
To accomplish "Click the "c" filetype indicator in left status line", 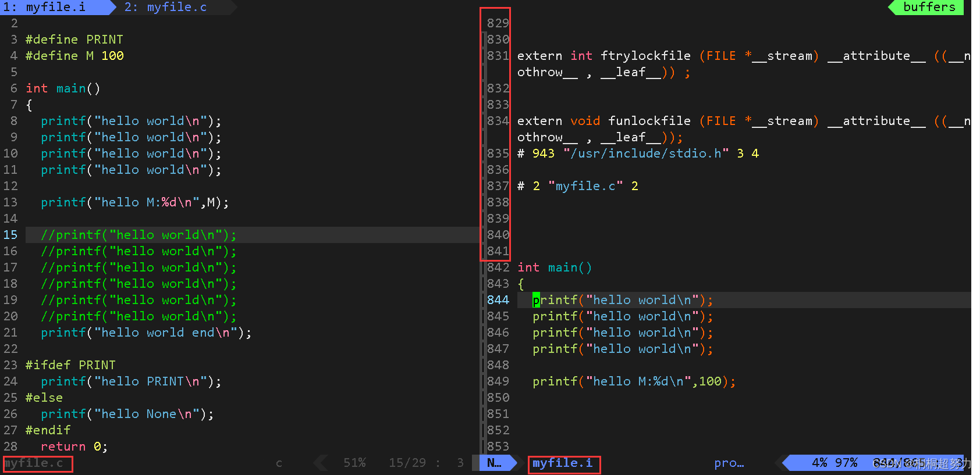I will pyautogui.click(x=279, y=463).
